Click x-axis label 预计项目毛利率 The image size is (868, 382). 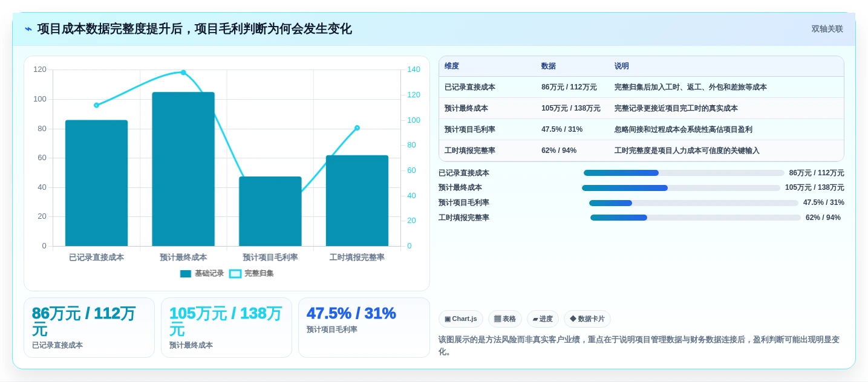click(270, 257)
